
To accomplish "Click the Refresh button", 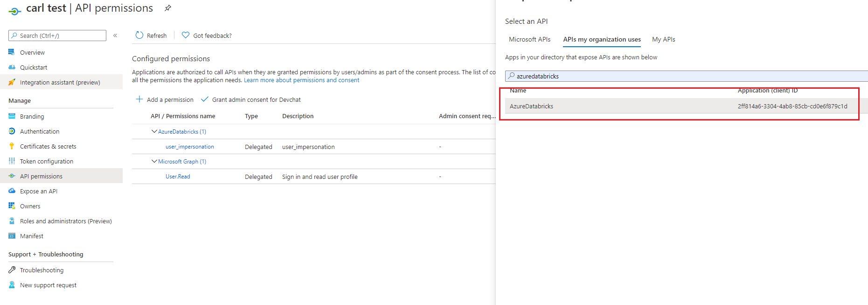I will (x=151, y=35).
